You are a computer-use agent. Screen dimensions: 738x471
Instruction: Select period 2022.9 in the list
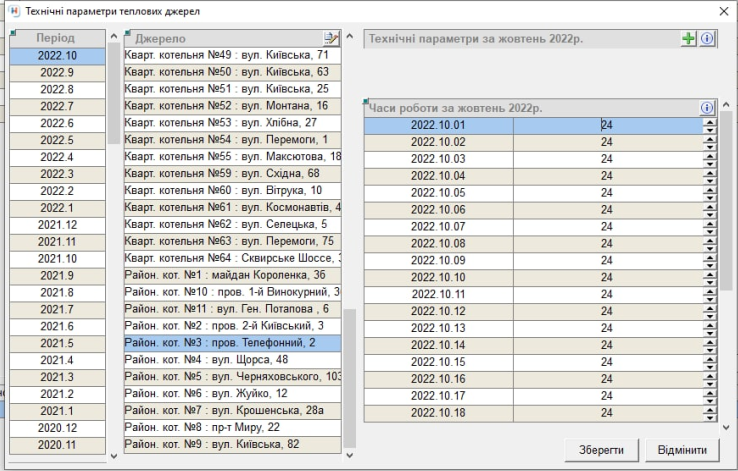click(x=56, y=72)
